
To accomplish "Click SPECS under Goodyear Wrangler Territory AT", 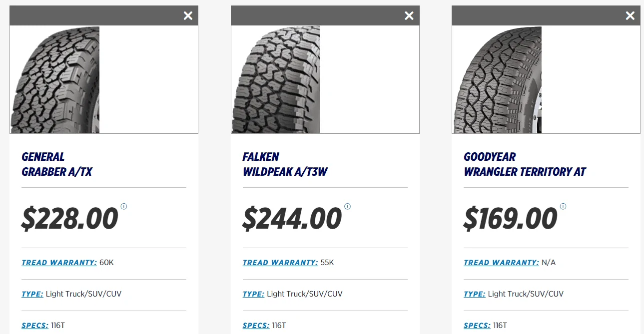I will pyautogui.click(x=477, y=325).
